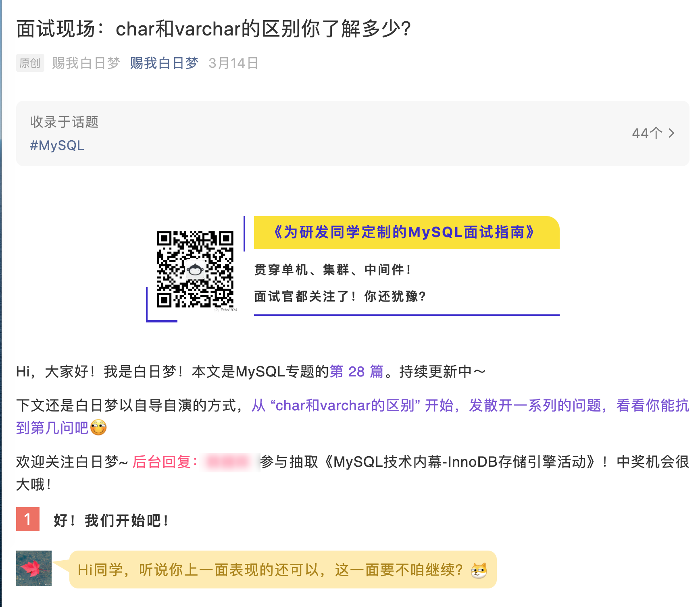The width and height of the screenshot is (700, 607).
Task: Click the yellow Hi同学 chat bubble
Action: [x=283, y=570]
